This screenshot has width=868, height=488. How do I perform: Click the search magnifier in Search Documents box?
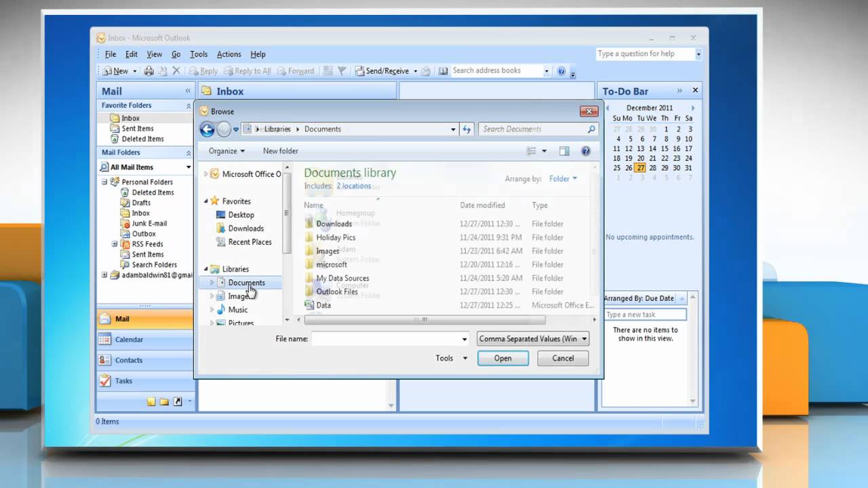point(591,129)
